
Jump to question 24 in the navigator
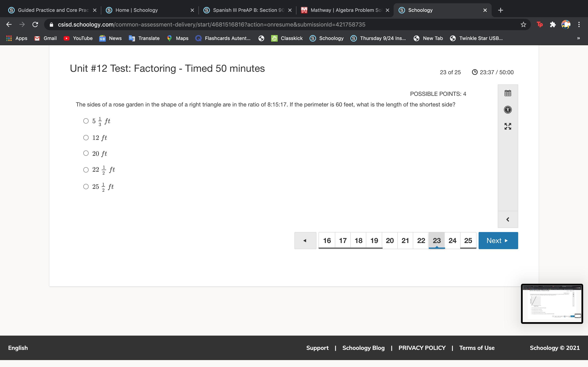point(452,241)
